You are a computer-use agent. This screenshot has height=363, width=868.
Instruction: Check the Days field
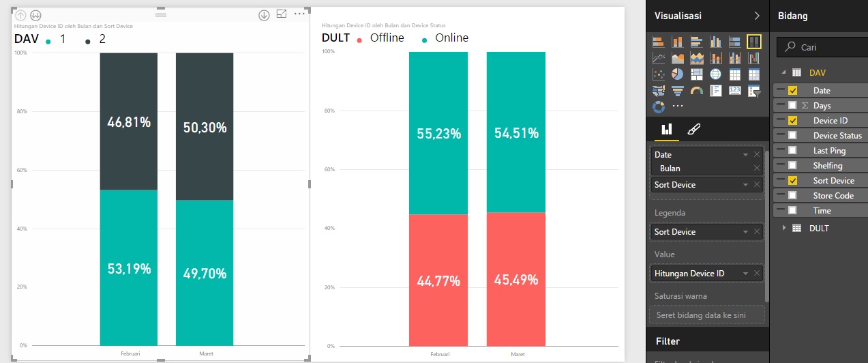(x=792, y=106)
